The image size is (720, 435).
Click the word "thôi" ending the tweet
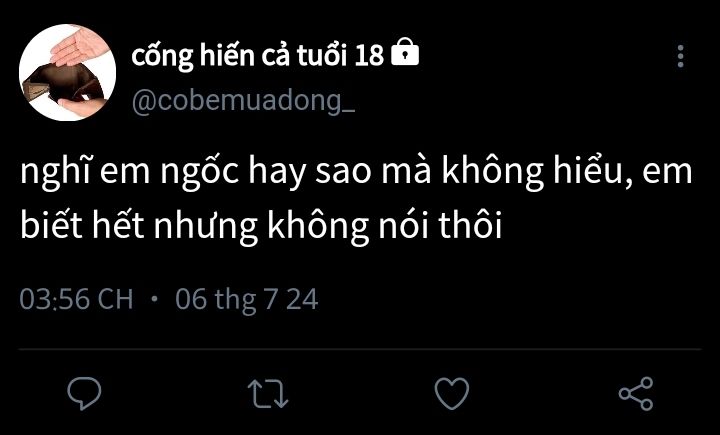[470, 223]
